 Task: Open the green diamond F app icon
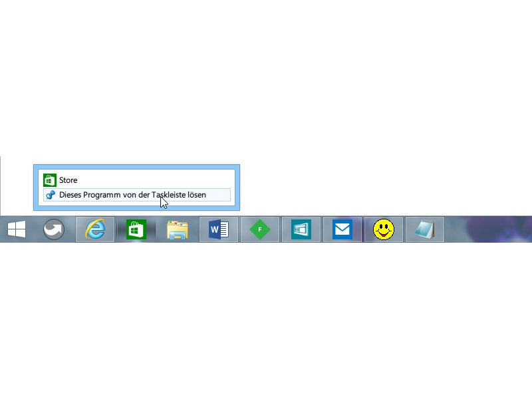[260, 229]
